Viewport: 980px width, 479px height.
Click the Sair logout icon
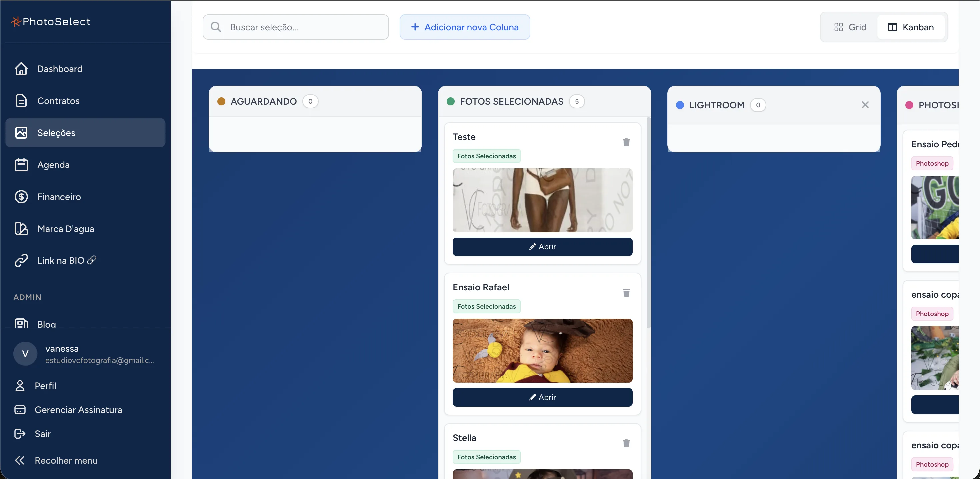[20, 434]
